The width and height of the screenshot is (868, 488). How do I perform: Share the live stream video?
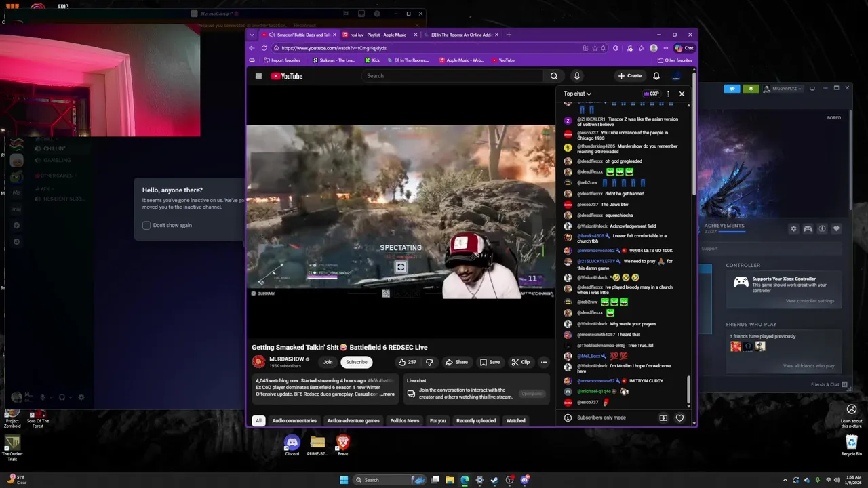456,362
